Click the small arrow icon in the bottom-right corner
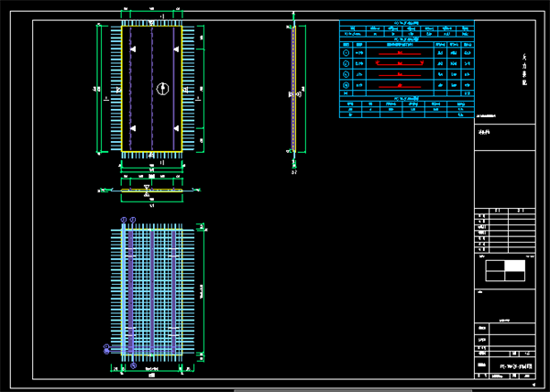This screenshot has width=550, height=392. (534, 385)
